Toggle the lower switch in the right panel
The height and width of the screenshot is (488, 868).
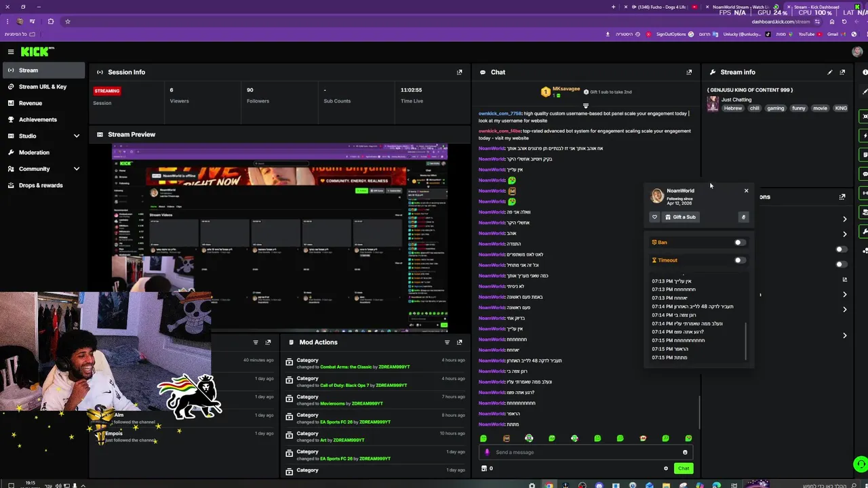[841, 264]
